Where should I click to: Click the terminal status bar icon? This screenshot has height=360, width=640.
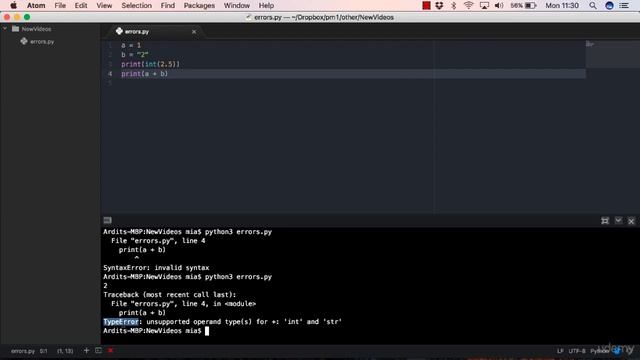(98, 350)
